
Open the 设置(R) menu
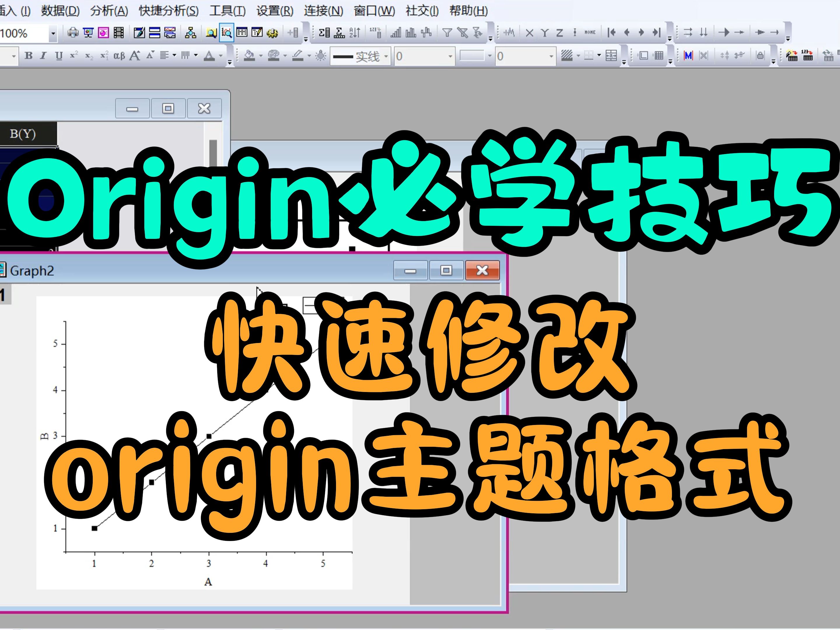point(274,10)
